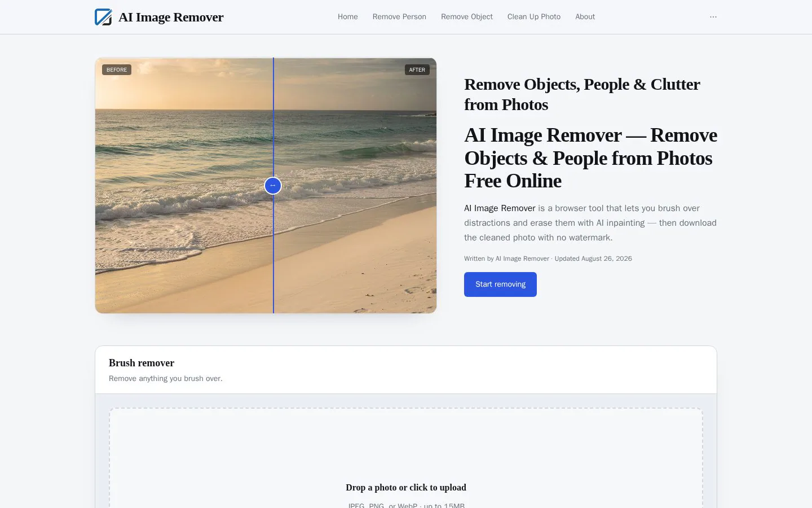Image resolution: width=812 pixels, height=508 pixels.
Task: Click 'Drop a photo or click to upload'
Action: tap(406, 488)
